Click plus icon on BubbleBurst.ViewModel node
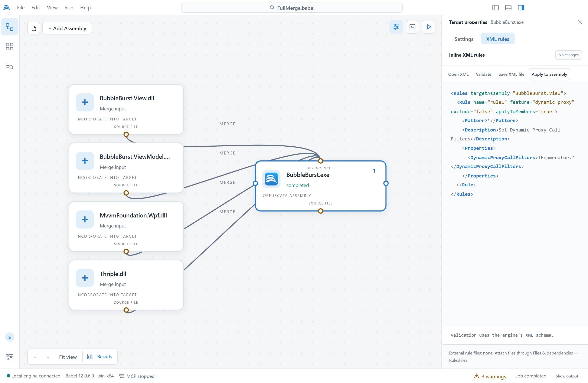 coord(85,161)
